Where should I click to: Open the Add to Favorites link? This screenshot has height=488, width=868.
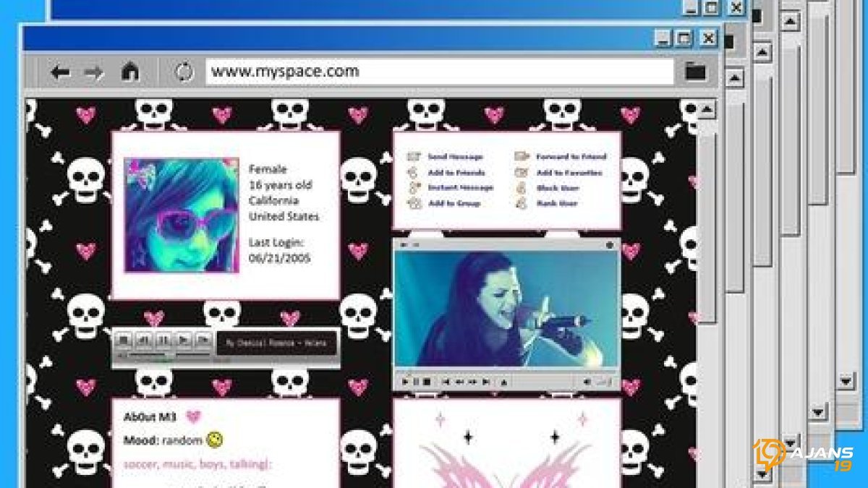point(569,173)
